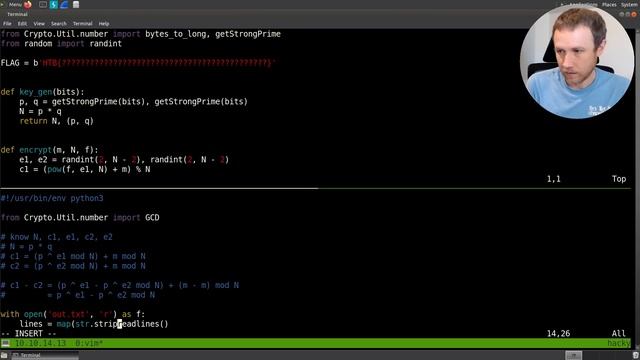The width and height of the screenshot is (640, 360).
Task: Open the white document icon in the panel
Action: coord(76,5)
